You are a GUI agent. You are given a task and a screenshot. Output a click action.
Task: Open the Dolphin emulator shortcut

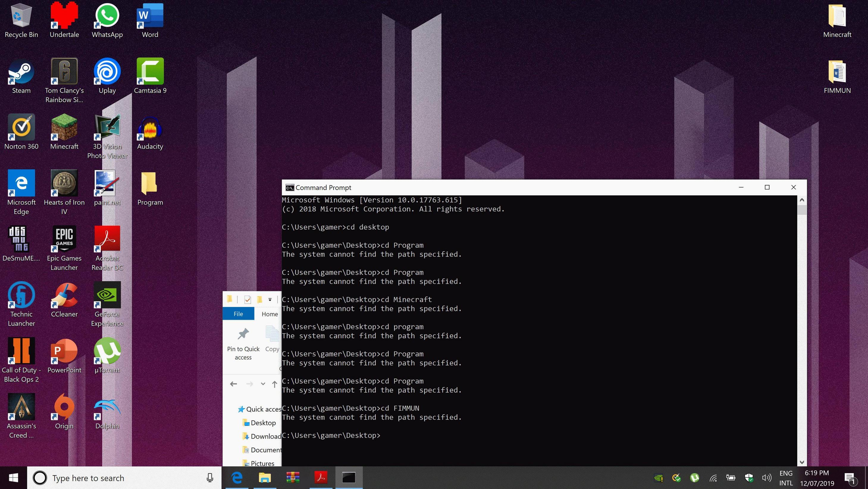pos(107,407)
